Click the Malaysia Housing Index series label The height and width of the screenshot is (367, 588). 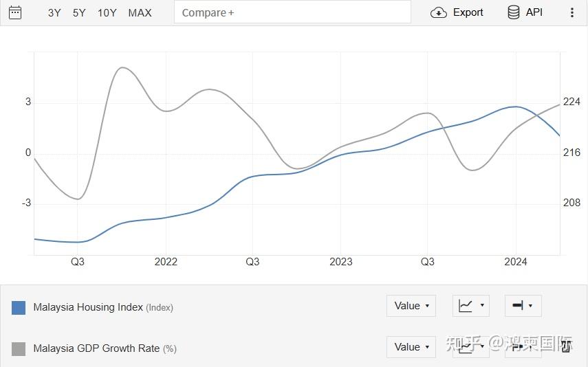pos(88,307)
